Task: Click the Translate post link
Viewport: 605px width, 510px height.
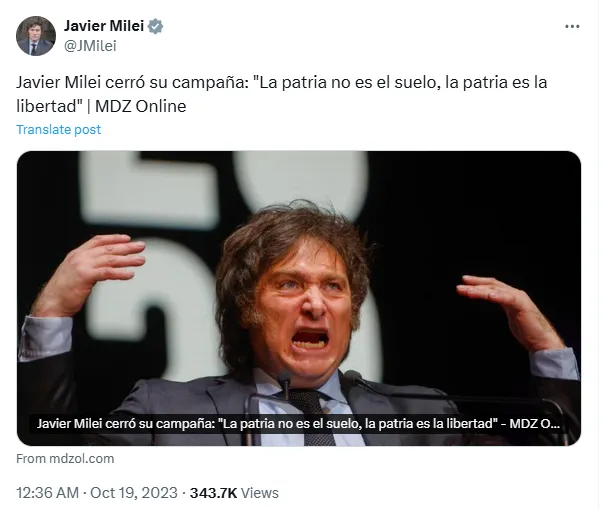Action: [x=59, y=130]
